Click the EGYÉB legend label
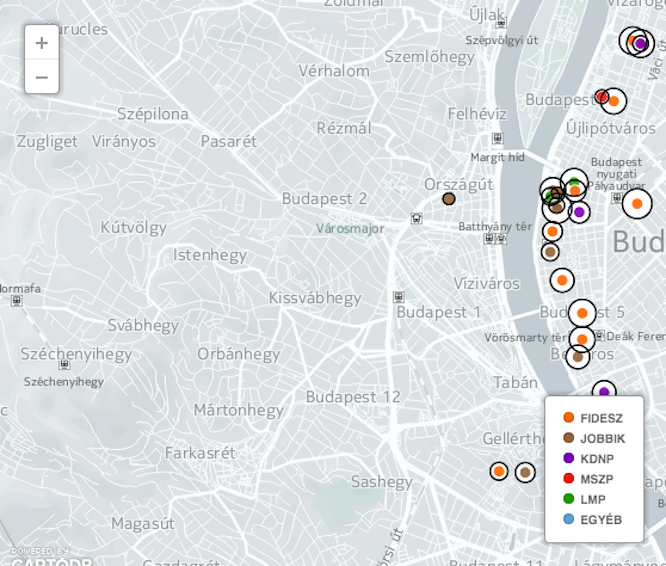666x566 pixels. (x=601, y=520)
